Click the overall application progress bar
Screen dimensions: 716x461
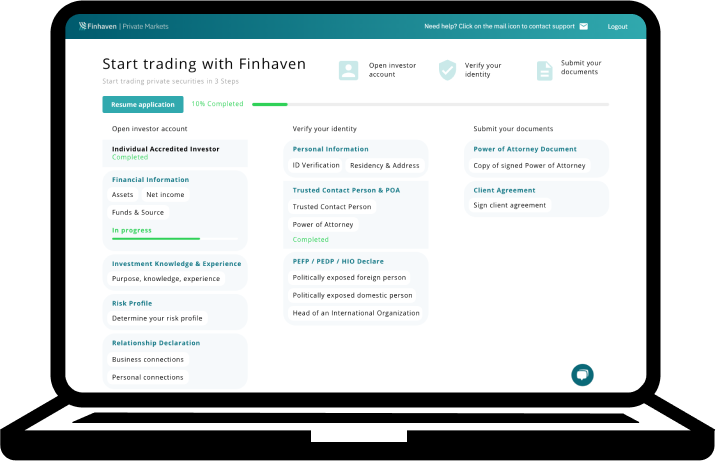tap(430, 105)
